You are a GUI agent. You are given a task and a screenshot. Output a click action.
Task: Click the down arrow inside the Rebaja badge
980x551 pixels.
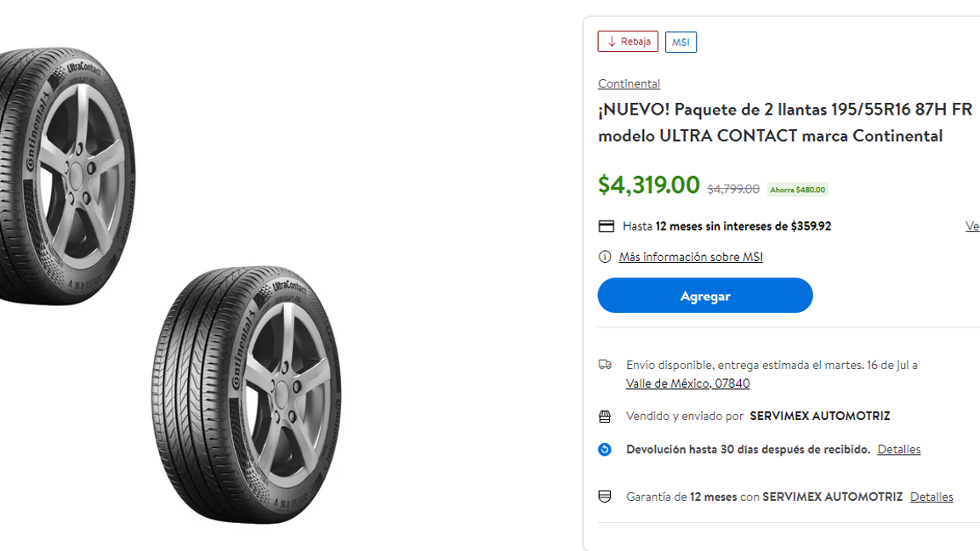pos(610,41)
